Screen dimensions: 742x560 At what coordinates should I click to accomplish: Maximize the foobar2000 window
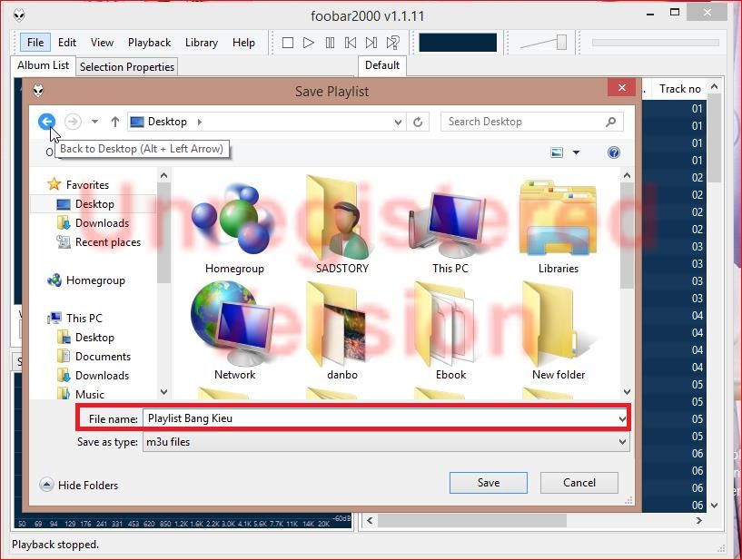(x=675, y=13)
